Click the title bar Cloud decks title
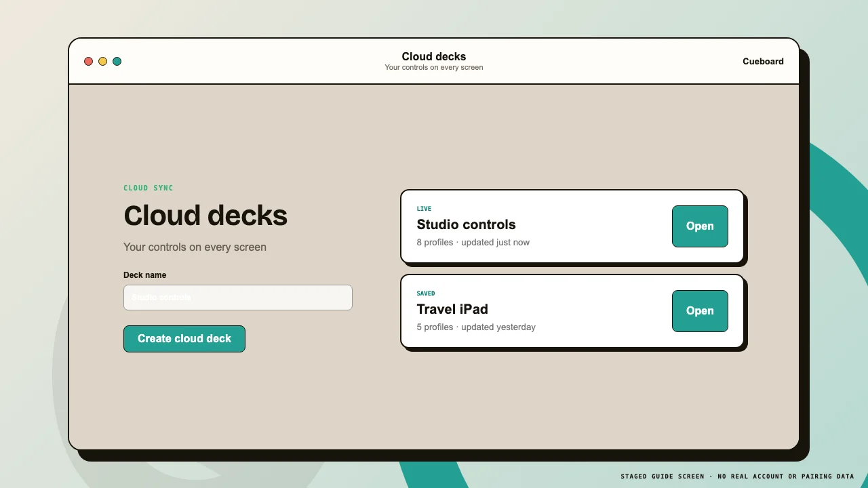 pyautogui.click(x=434, y=56)
